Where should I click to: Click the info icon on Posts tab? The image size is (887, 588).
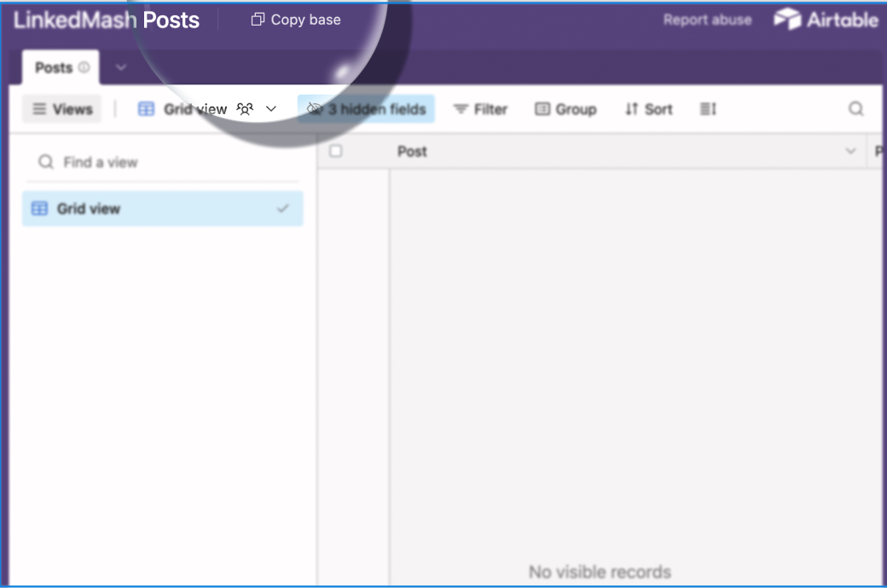(x=84, y=67)
